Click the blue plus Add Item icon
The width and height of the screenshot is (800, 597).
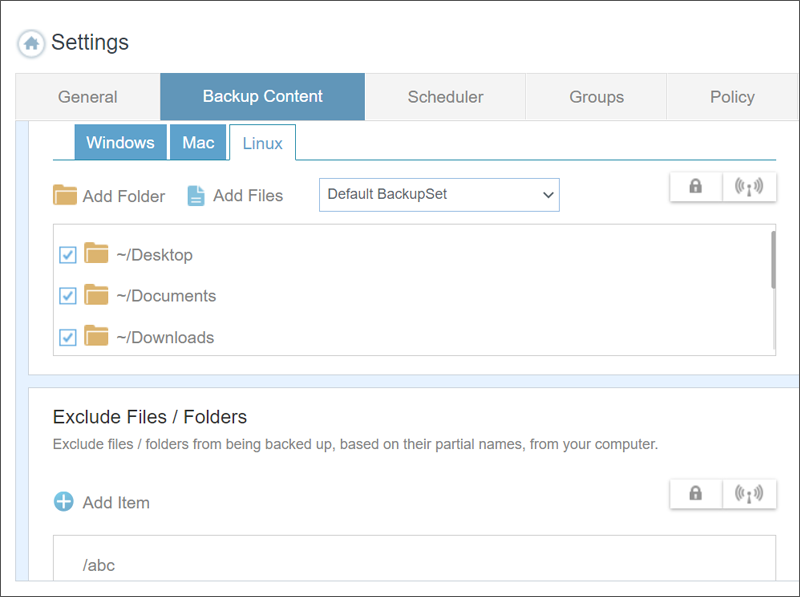64,502
